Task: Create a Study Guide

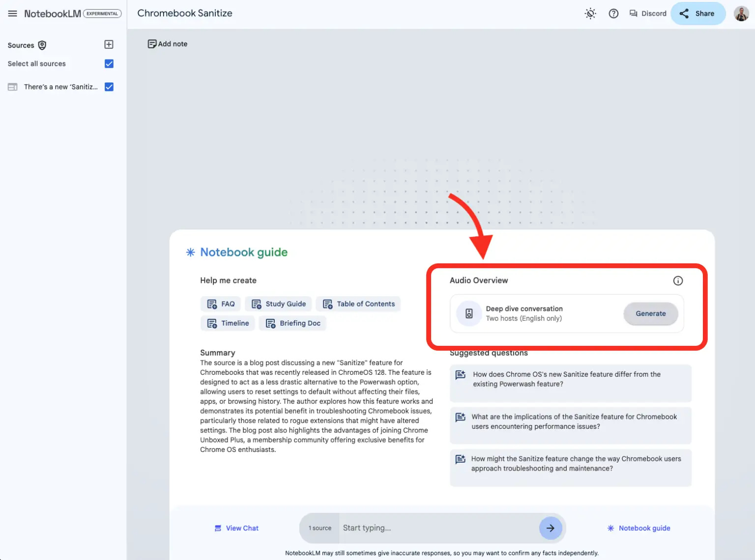Action: [278, 304]
